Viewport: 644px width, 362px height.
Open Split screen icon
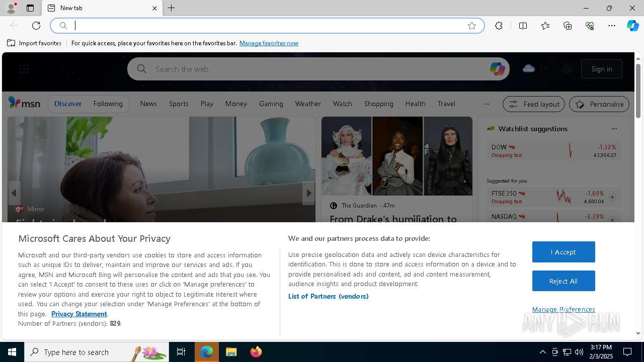[523, 26]
